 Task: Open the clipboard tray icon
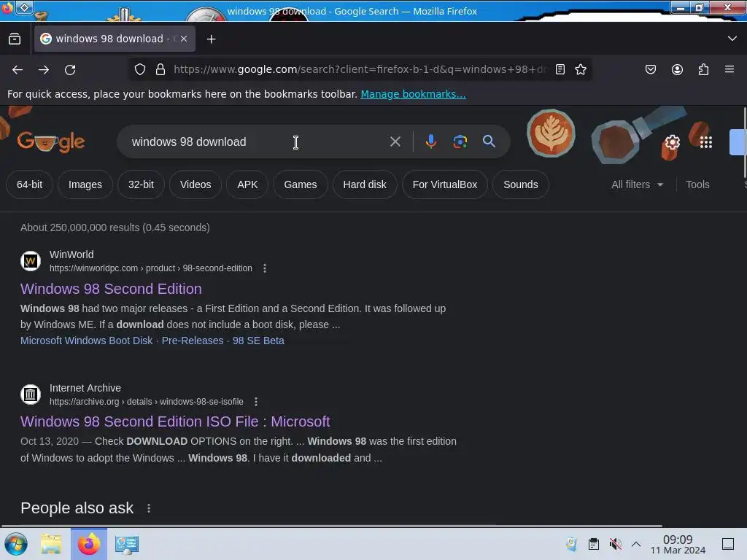(x=593, y=544)
